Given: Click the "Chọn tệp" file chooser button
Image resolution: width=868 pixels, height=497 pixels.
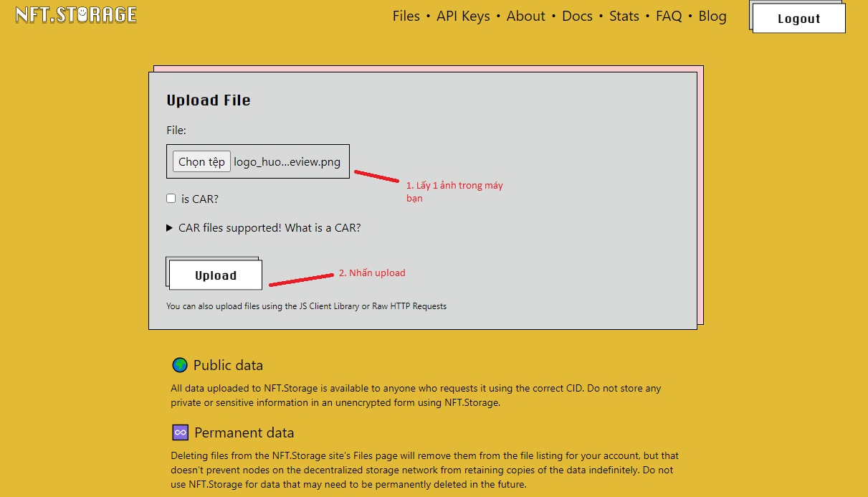Looking at the screenshot, I should click(201, 161).
